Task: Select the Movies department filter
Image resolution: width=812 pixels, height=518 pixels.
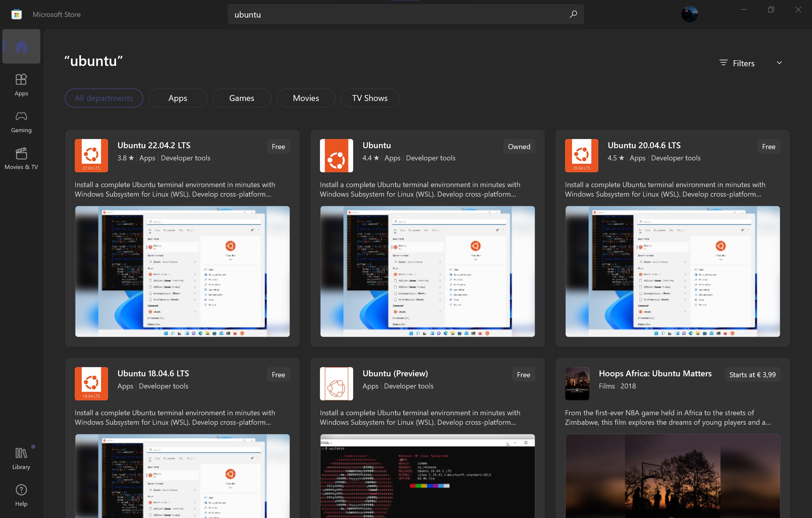Action: click(306, 98)
